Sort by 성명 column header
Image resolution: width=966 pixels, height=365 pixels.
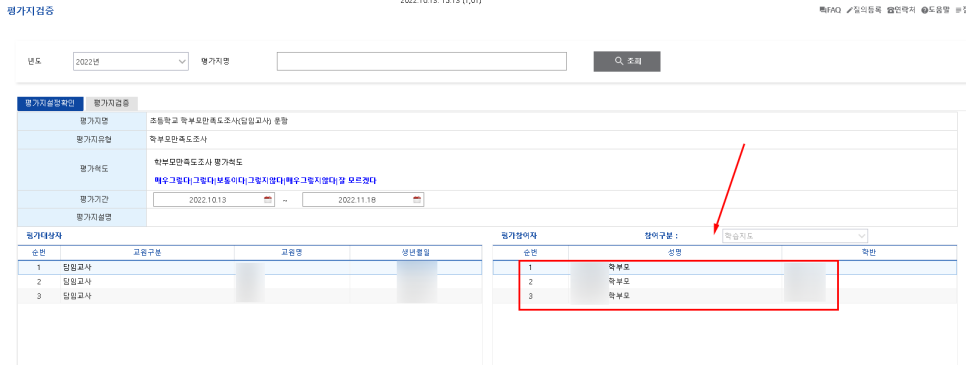pos(675,252)
